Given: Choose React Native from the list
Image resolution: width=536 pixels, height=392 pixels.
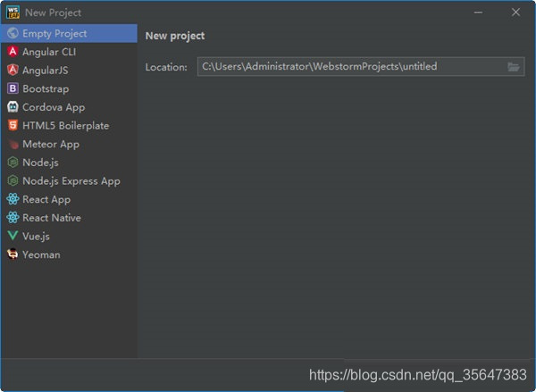Looking at the screenshot, I should (69, 218).
